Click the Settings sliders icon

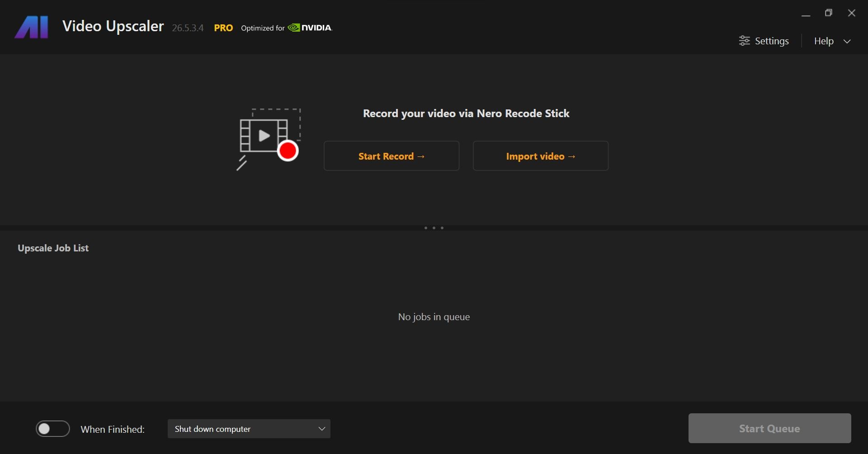pos(744,41)
